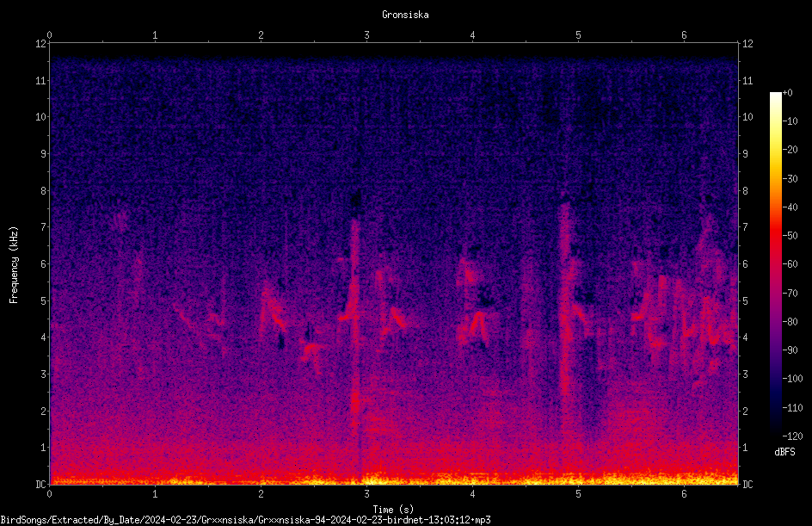
Task: Click the 7 kHz label on right axis
Action: pyautogui.click(x=745, y=227)
